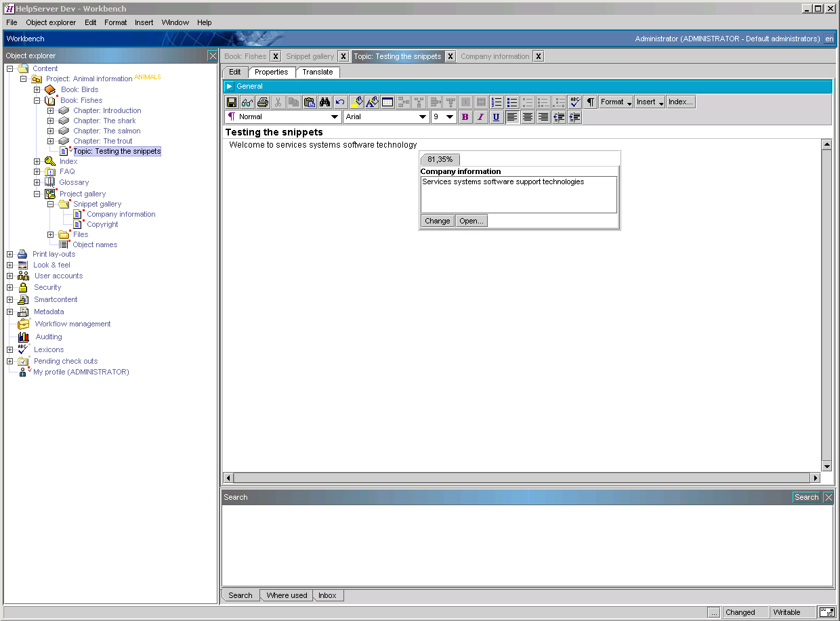Select Company information in the tree
840x621 pixels.
121,214
